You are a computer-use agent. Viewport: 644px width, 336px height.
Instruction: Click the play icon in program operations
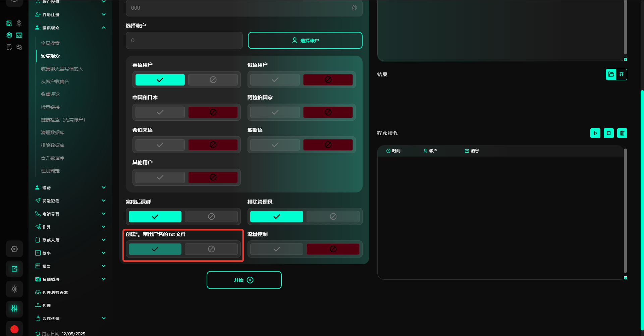coord(595,133)
